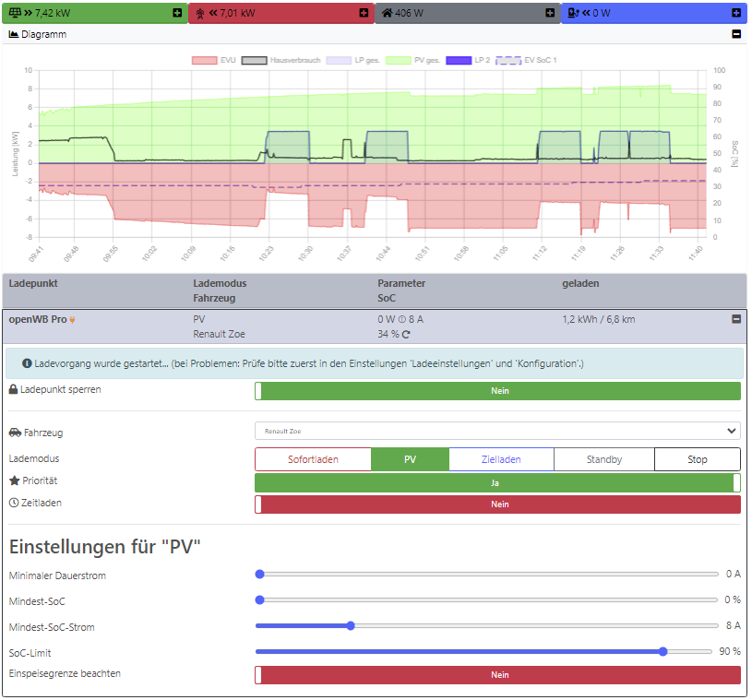Click the power pylon icon in red card
Viewport: 752px width, 700px height.
pyautogui.click(x=200, y=14)
